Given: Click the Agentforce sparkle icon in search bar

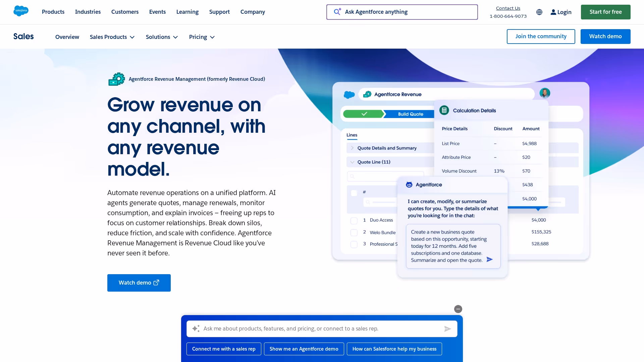Looking at the screenshot, I should 337,11.
